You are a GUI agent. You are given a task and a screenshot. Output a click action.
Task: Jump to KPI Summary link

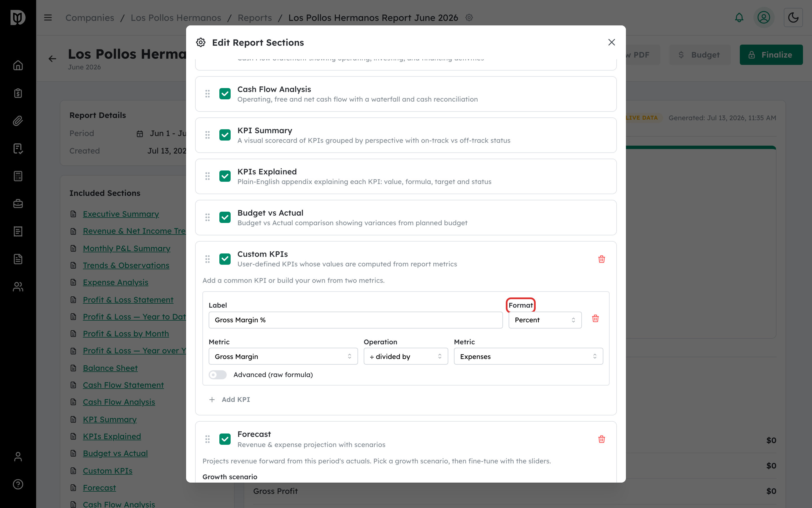click(109, 419)
